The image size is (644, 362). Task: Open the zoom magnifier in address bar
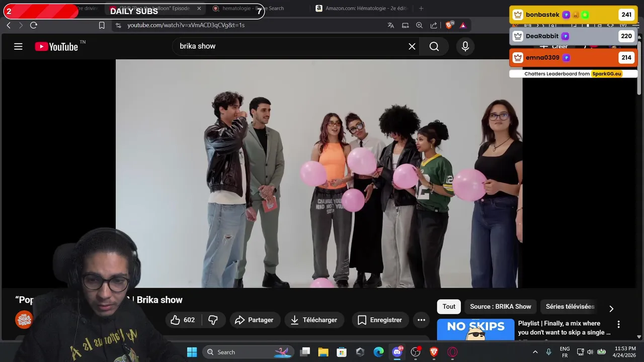(x=419, y=25)
